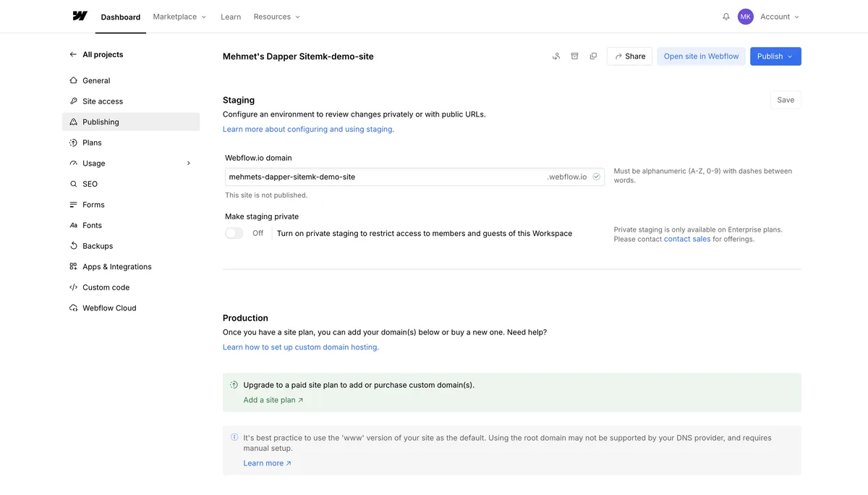Image resolution: width=868 pixels, height=495 pixels.
Task: Click the Site access key icon
Action: pyautogui.click(x=73, y=101)
